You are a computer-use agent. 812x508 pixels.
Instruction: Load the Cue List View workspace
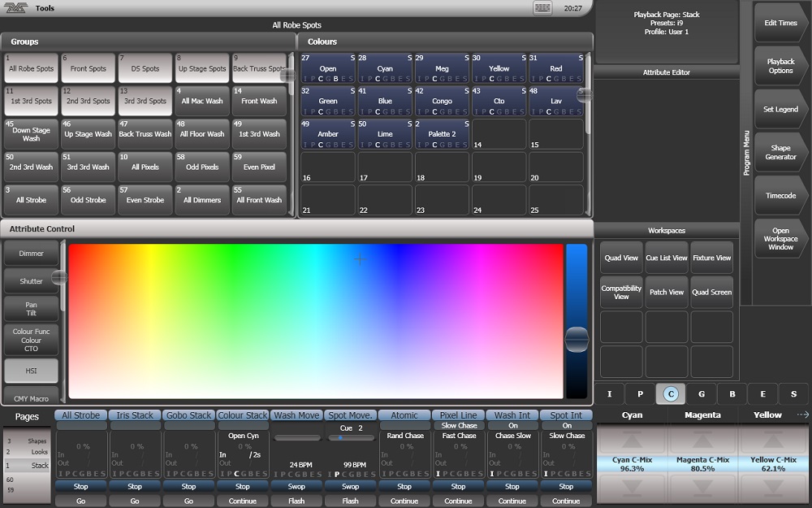click(x=667, y=258)
